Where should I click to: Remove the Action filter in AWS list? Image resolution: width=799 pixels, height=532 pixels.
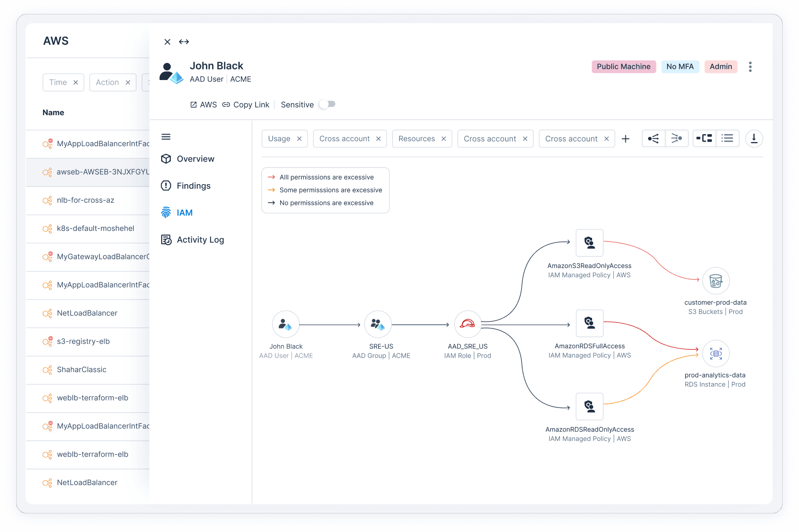pos(128,82)
